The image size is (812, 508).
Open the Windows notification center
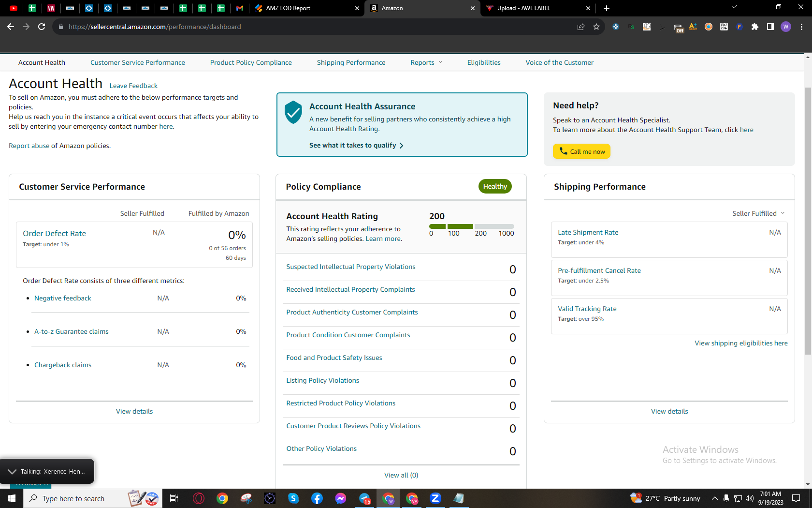tap(796, 498)
